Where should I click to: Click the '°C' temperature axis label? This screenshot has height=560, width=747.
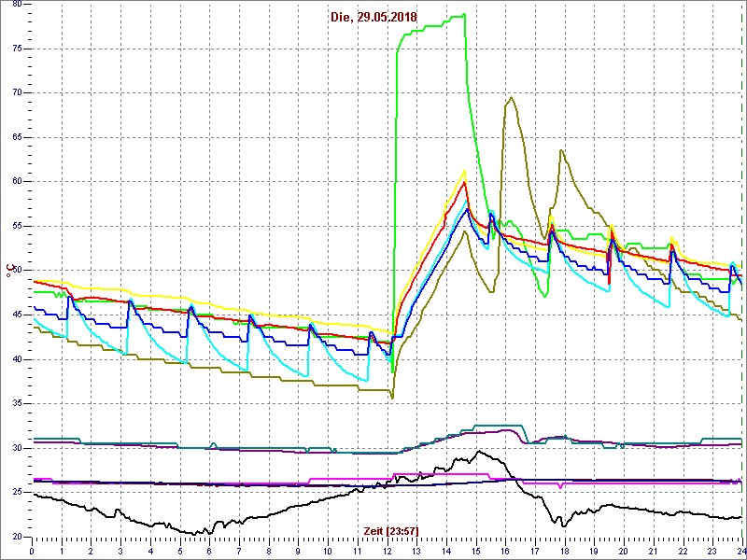[x=8, y=271]
